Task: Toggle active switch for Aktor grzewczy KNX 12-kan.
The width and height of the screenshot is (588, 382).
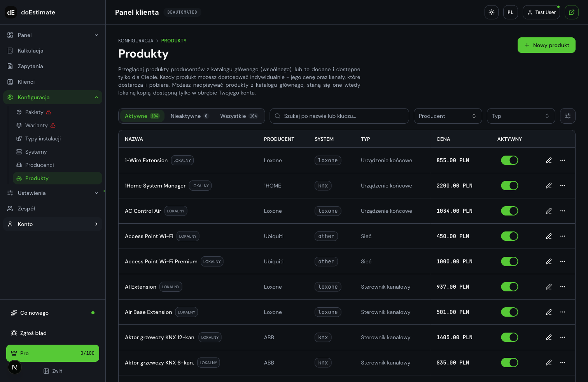Action: [x=509, y=337]
